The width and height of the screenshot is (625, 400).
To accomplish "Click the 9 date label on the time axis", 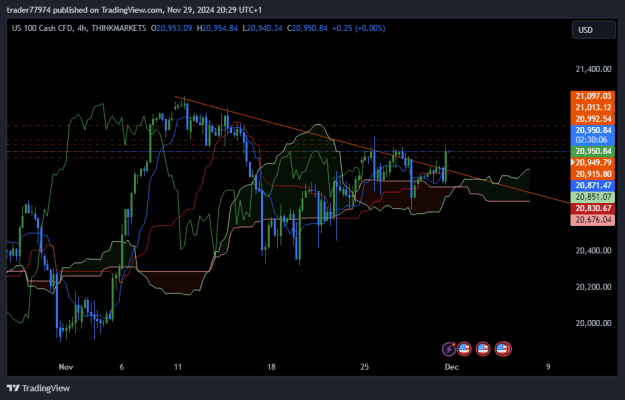I will [x=548, y=367].
